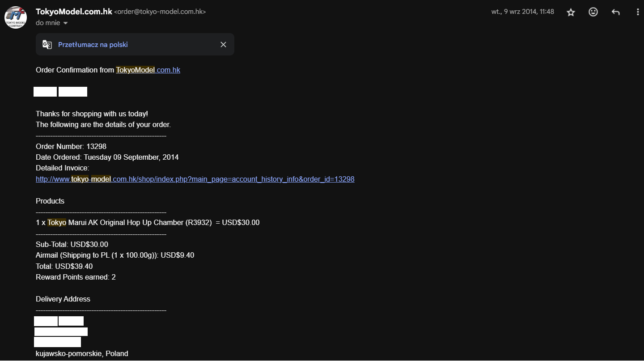Image resolution: width=644 pixels, height=361 pixels.
Task: Click the Total: USD$39.40 line
Action: pyautogui.click(x=64, y=266)
